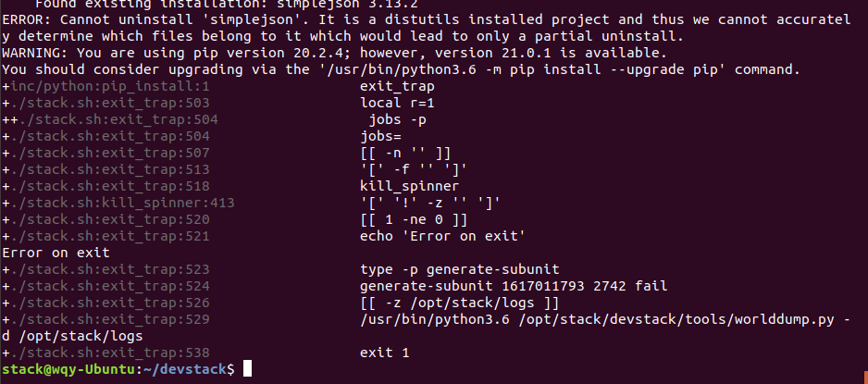Image resolution: width=868 pixels, height=384 pixels.
Task: Click the 'local r=1' command text
Action: tap(397, 103)
